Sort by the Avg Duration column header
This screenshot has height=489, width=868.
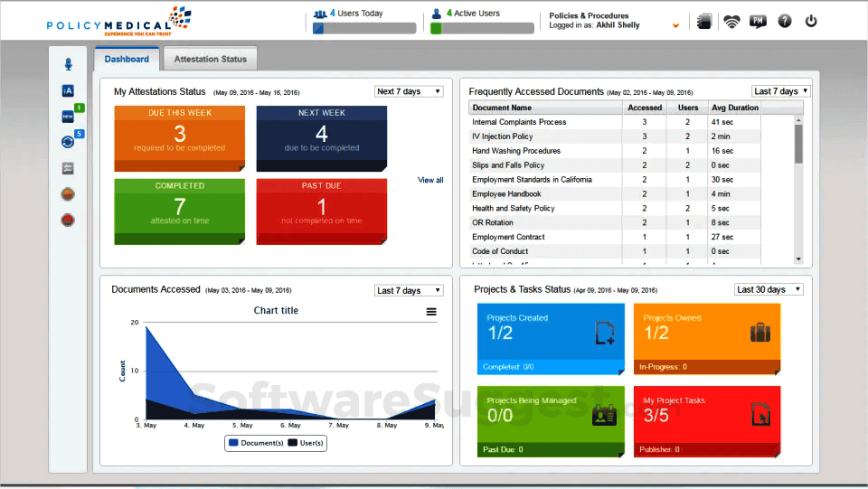click(734, 108)
